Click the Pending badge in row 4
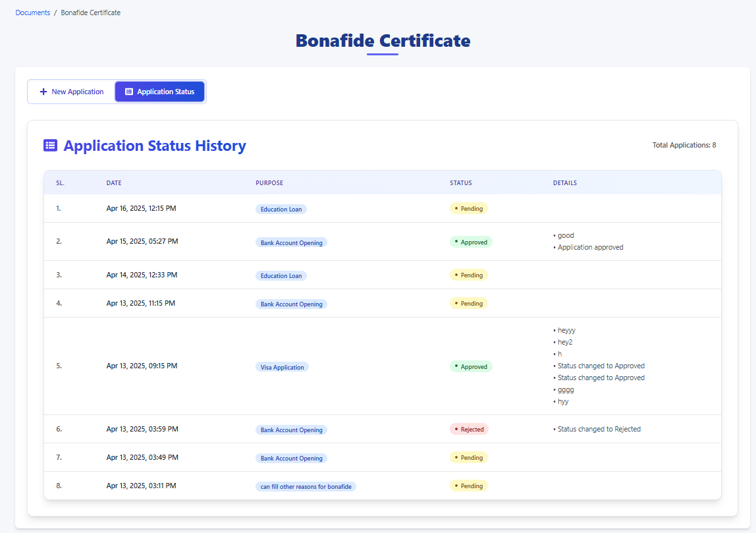Screen dimensions: 756x533 469,304
